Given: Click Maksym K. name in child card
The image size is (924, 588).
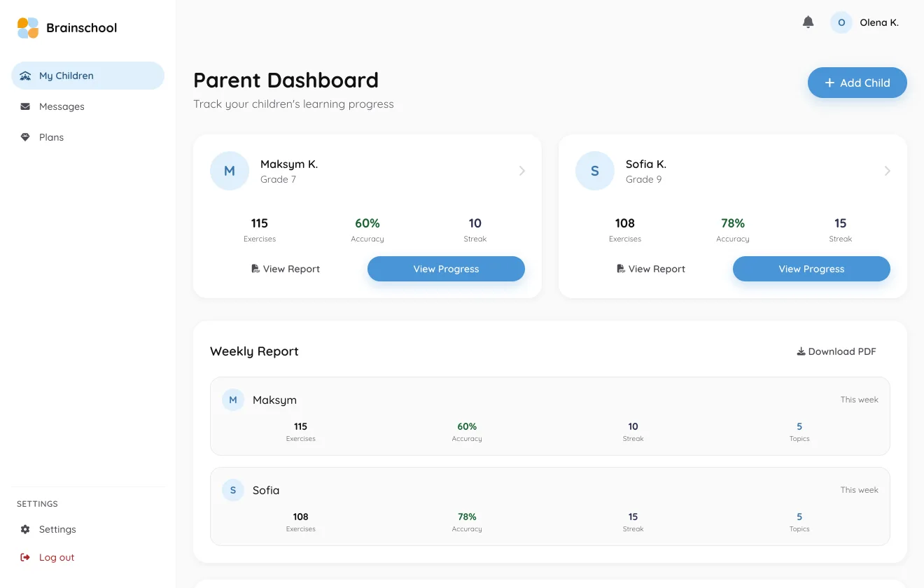Looking at the screenshot, I should tap(289, 164).
